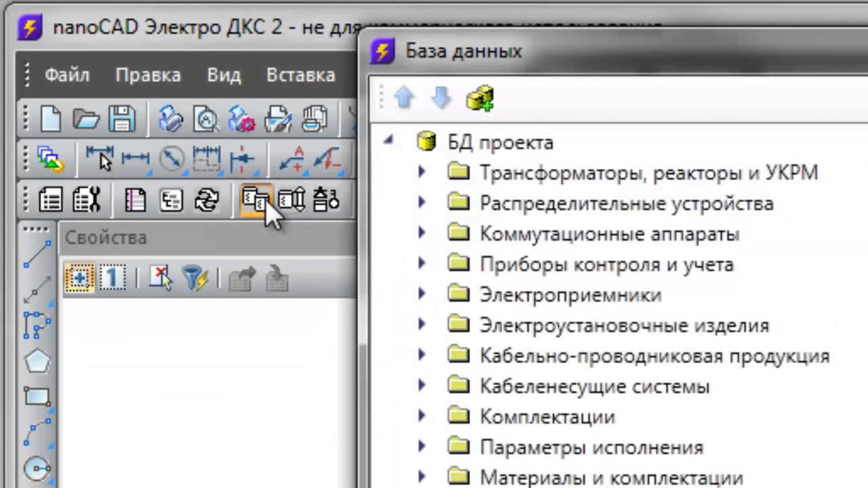The height and width of the screenshot is (488, 868).
Task: Select Параметры исполнения folder label
Action: (591, 447)
